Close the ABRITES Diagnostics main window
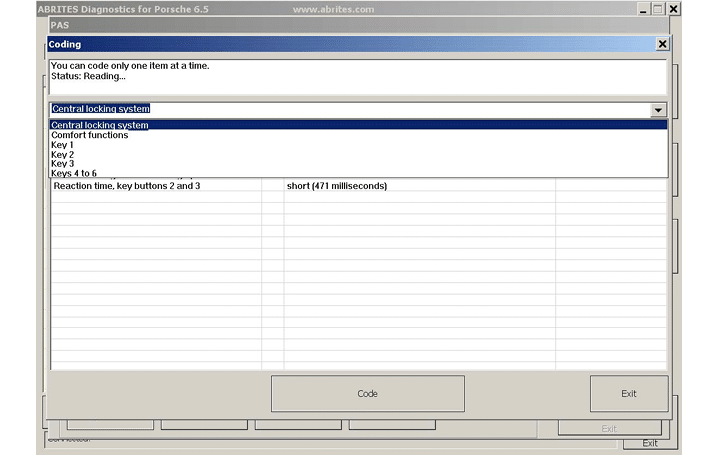Image resolution: width=719 pixels, height=455 pixels. pos(673,9)
